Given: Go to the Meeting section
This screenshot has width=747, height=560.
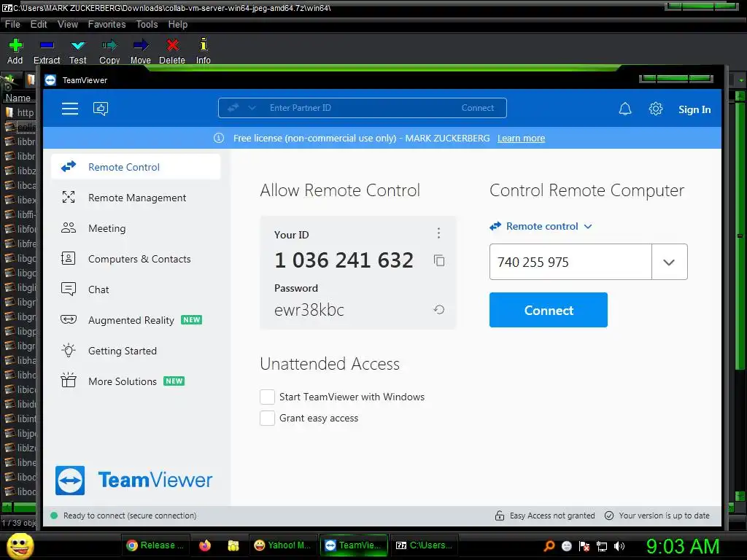Looking at the screenshot, I should click(135, 228).
